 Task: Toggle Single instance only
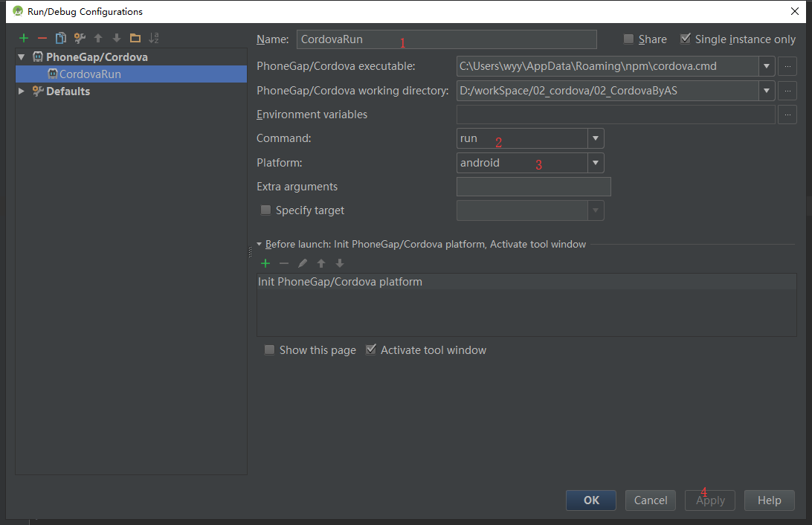pyautogui.click(x=685, y=39)
